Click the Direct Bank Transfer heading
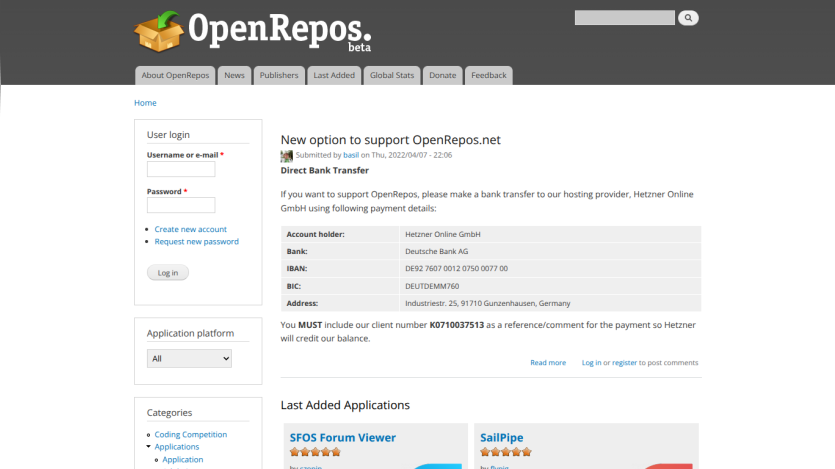Viewport: 835px width, 469px height. [x=325, y=170]
